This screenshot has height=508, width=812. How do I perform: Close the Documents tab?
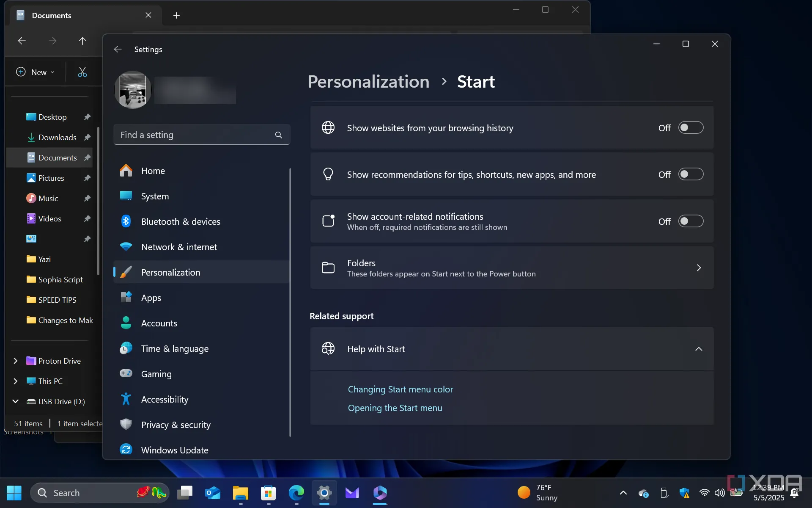tap(148, 15)
